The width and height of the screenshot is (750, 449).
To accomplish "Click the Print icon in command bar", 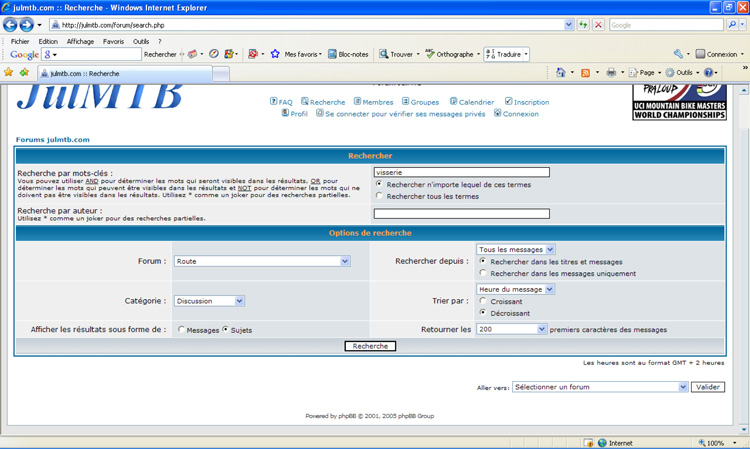I will click(x=611, y=73).
